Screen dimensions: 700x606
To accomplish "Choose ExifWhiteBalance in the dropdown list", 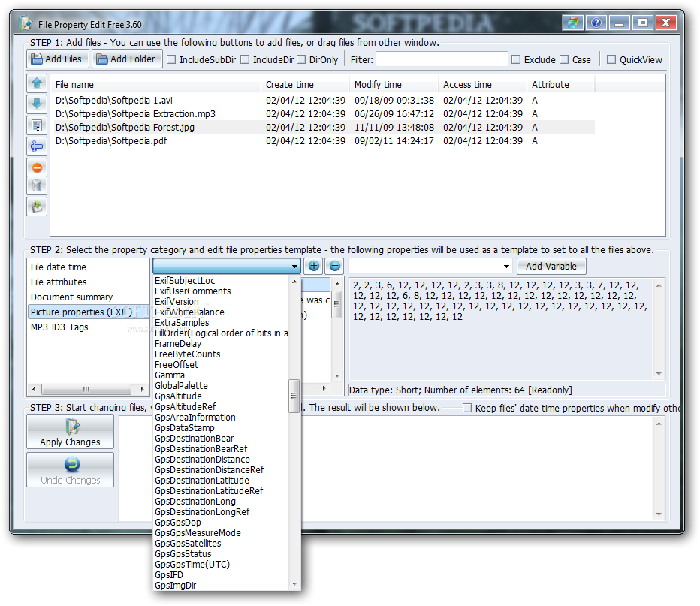I will pyautogui.click(x=190, y=312).
